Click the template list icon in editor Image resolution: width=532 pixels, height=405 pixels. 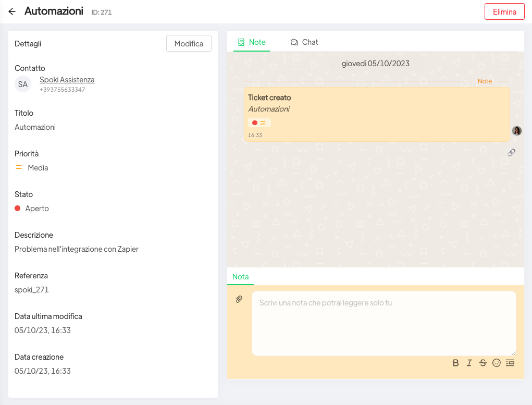pyautogui.click(x=510, y=363)
